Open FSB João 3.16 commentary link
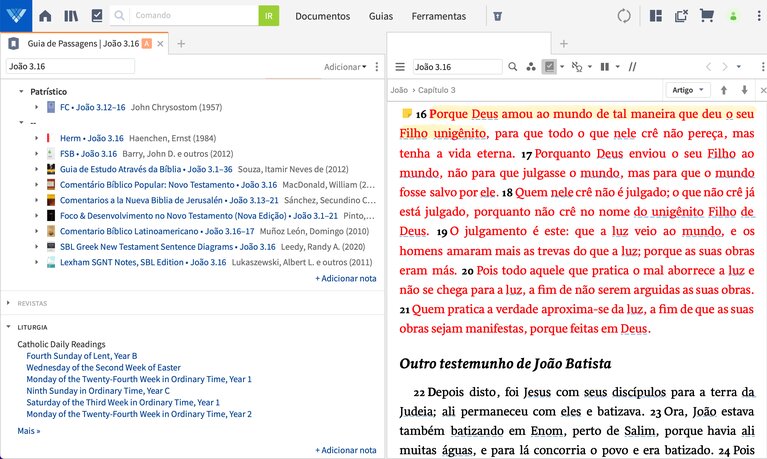Viewport: 767px width, 459px height. (x=89, y=154)
